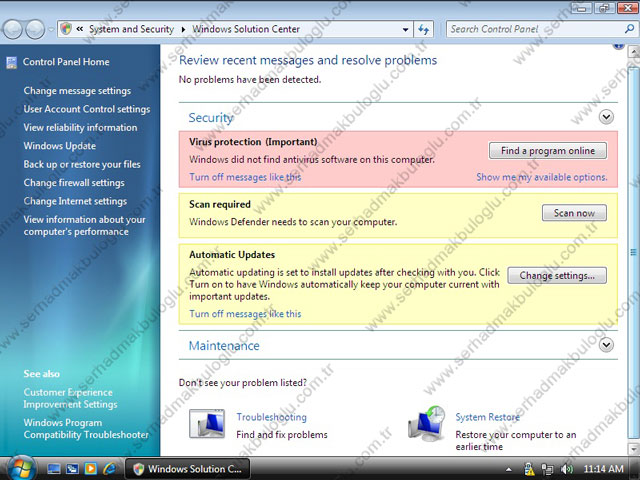Click the refresh button beside address bar
640x480 pixels.
424,29
